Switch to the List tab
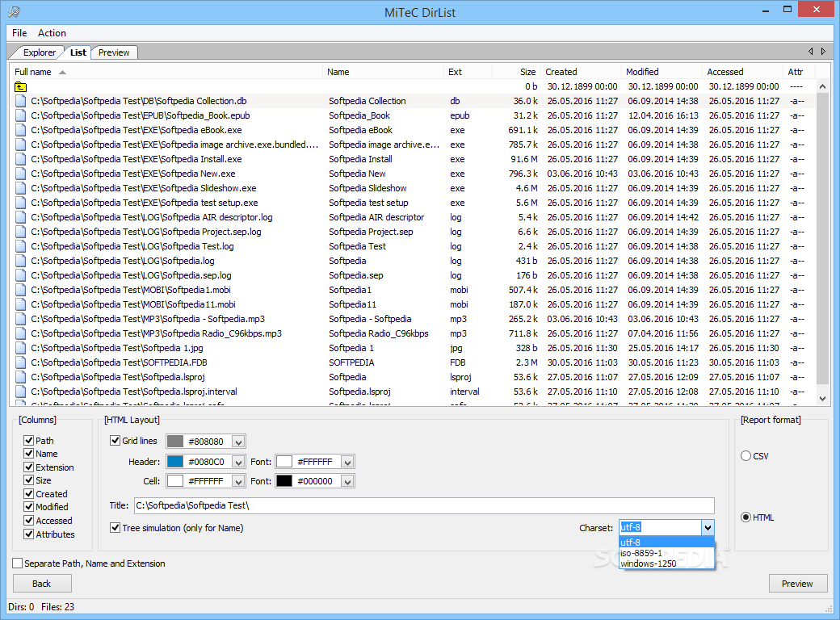 [x=78, y=52]
